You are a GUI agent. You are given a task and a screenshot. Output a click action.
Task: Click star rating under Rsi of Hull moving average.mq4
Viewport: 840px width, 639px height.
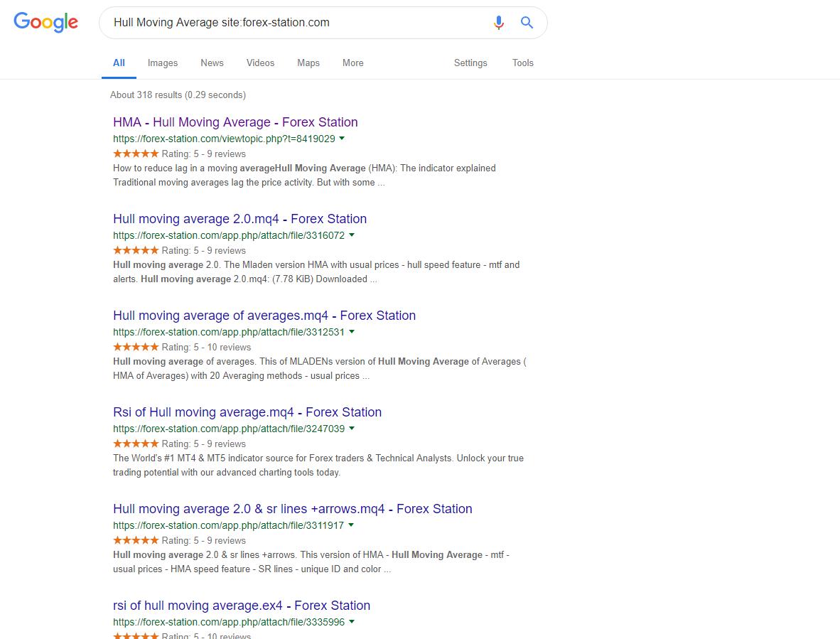[x=136, y=444]
